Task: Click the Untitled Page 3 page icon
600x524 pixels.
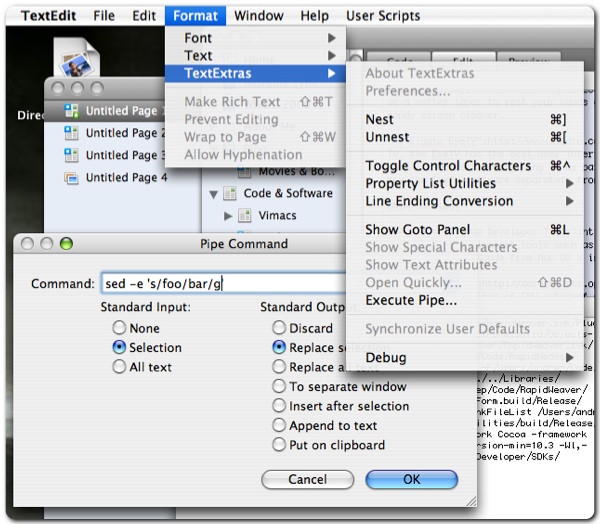Action: [71, 155]
